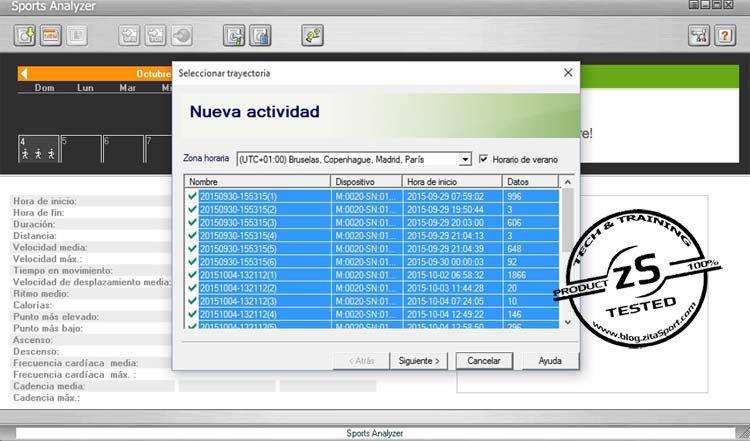This screenshot has height=441, width=750.
Task: Click start time 2015-09-30 00:00:03
Action: 445,262
